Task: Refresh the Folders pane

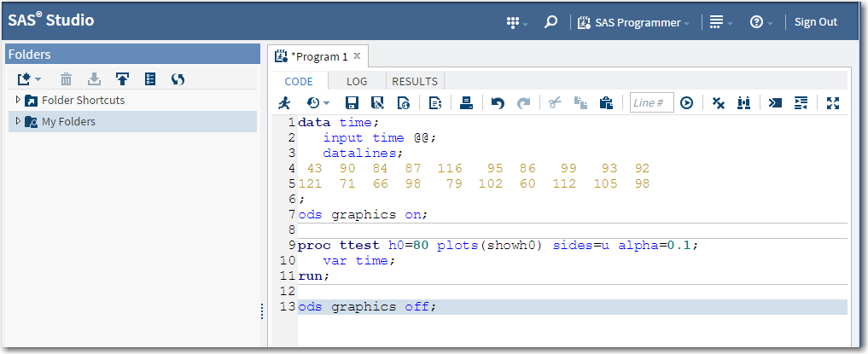Action: 178,79
